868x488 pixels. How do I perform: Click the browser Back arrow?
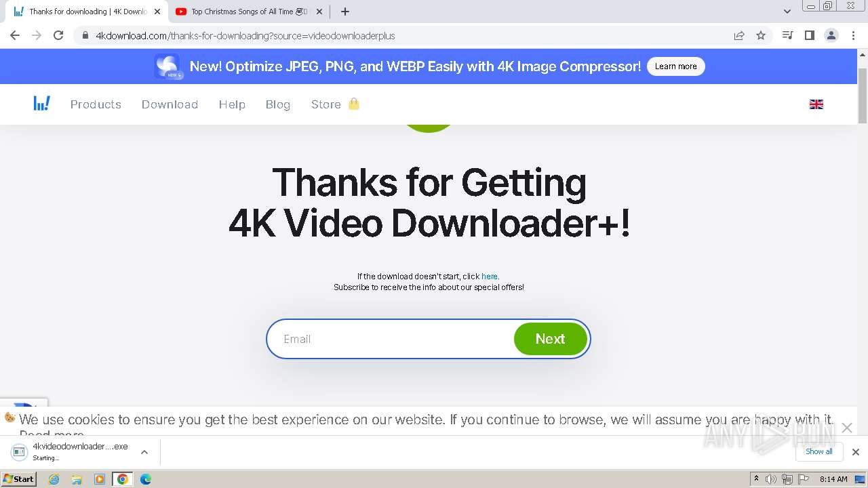[x=15, y=35]
